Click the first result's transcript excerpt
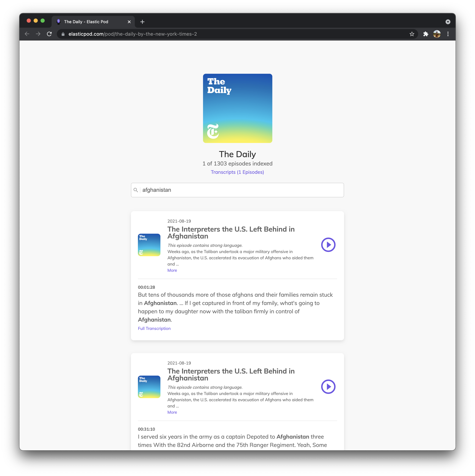Viewport: 475px width, 476px height. tap(236, 307)
